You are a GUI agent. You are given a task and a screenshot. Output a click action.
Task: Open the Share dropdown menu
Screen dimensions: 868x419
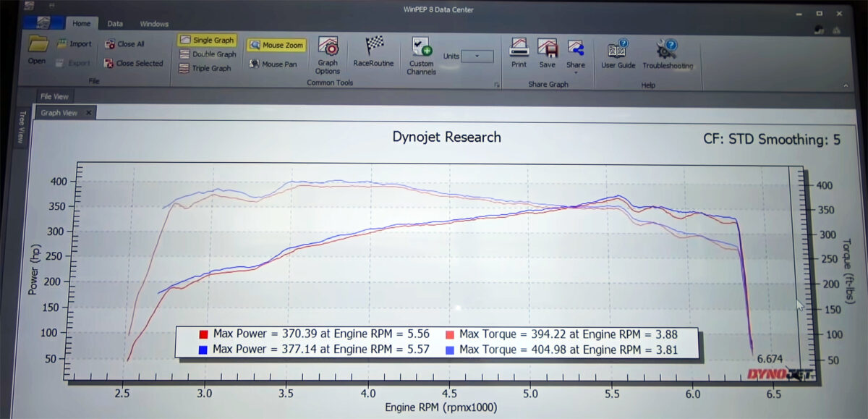click(576, 54)
